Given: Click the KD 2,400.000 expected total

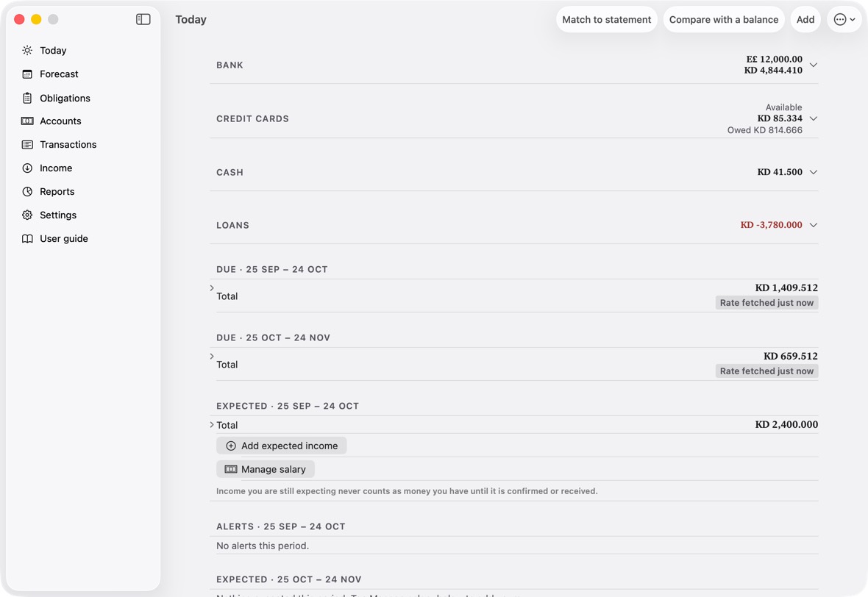Looking at the screenshot, I should pyautogui.click(x=786, y=424).
